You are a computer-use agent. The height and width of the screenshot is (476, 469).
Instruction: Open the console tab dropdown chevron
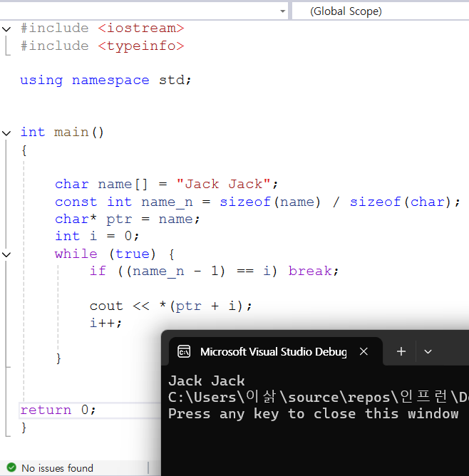pyautogui.click(x=428, y=351)
